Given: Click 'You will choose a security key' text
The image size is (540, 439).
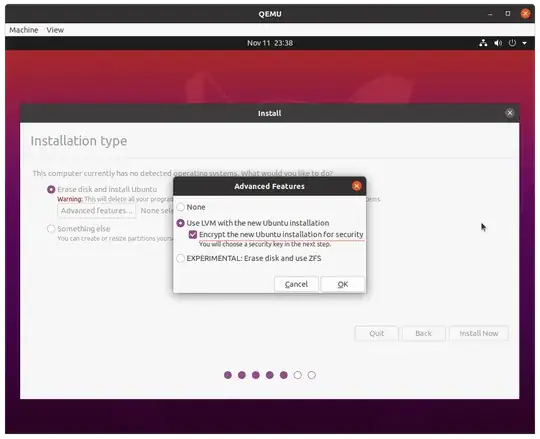Looking at the screenshot, I should click(x=265, y=244).
